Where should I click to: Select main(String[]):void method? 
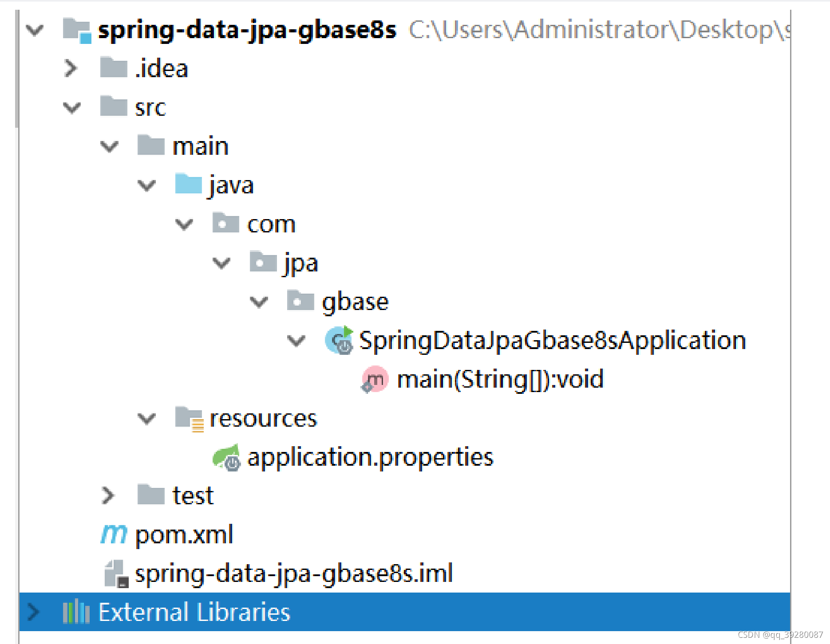pos(500,380)
